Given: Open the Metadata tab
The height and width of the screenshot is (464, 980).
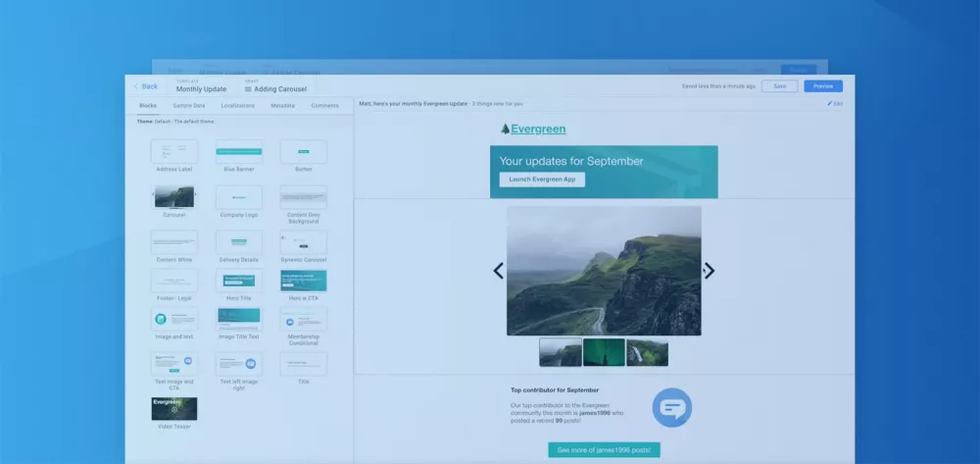Looking at the screenshot, I should (x=282, y=106).
